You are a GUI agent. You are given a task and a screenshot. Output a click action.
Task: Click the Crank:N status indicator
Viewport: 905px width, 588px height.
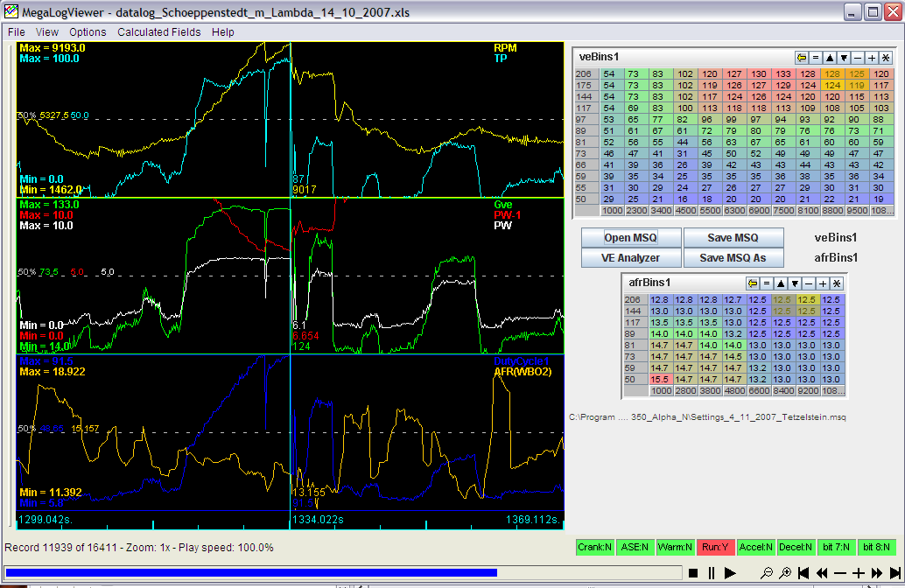595,547
